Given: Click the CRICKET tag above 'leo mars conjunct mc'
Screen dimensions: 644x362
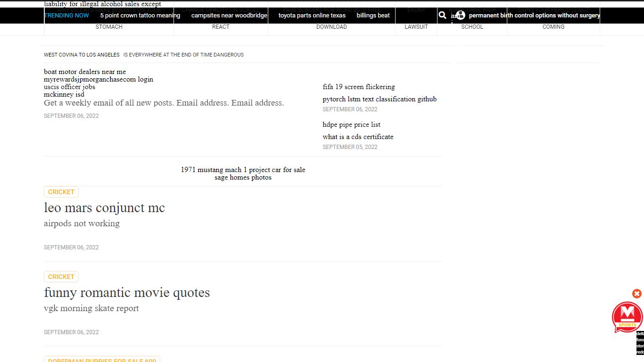Looking at the screenshot, I should [61, 192].
